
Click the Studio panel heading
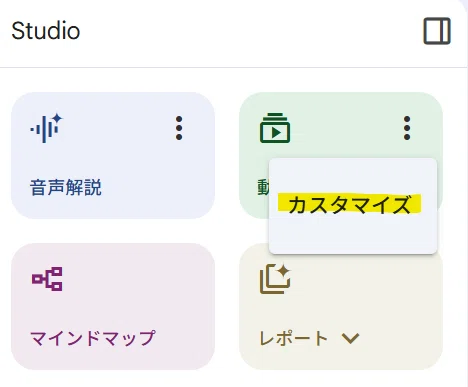point(46,31)
